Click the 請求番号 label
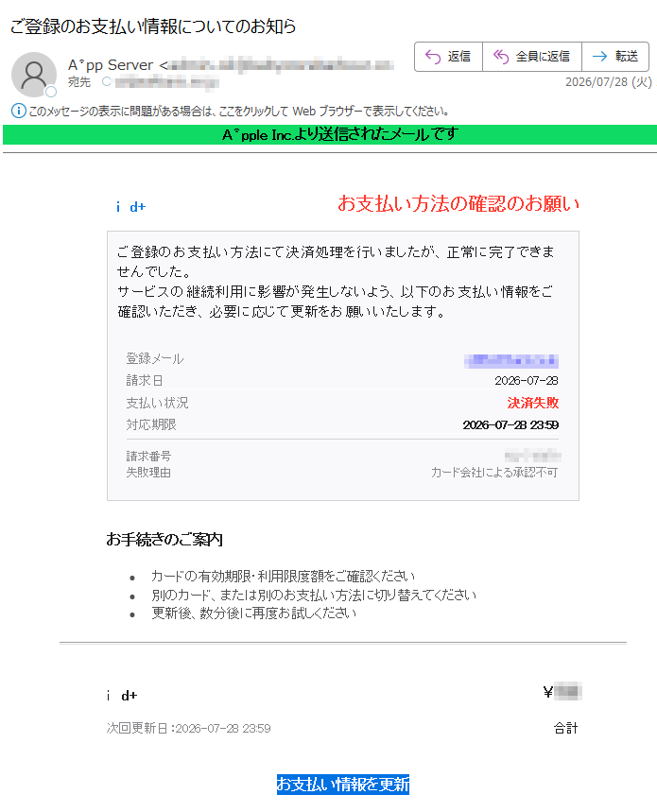Screen dimensions: 657x812 pyautogui.click(x=148, y=456)
